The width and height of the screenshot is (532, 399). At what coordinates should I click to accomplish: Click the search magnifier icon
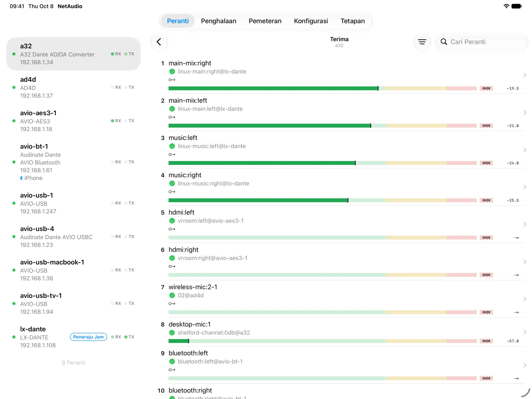coord(444,42)
